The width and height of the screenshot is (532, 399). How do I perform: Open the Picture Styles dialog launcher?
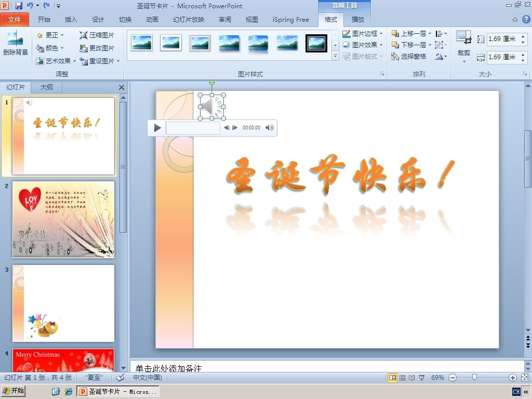[x=382, y=74]
